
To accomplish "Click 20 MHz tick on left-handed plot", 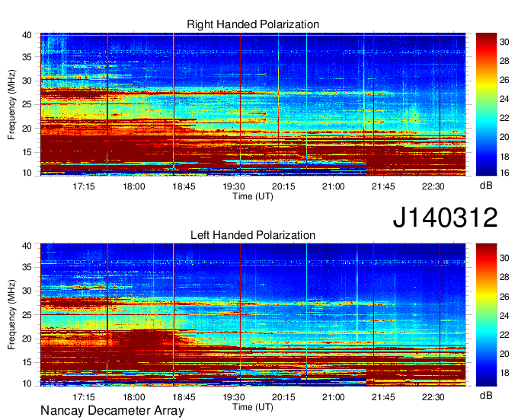I will (27, 339).
